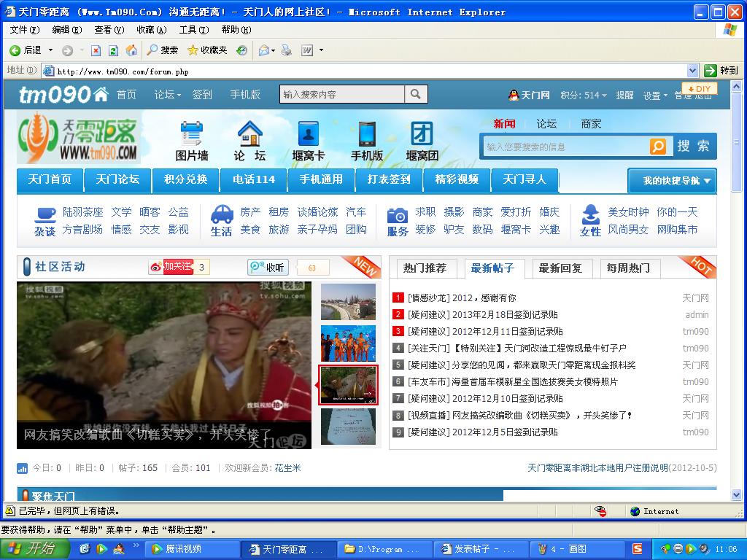Stop page loading with red X icon

pyautogui.click(x=96, y=50)
